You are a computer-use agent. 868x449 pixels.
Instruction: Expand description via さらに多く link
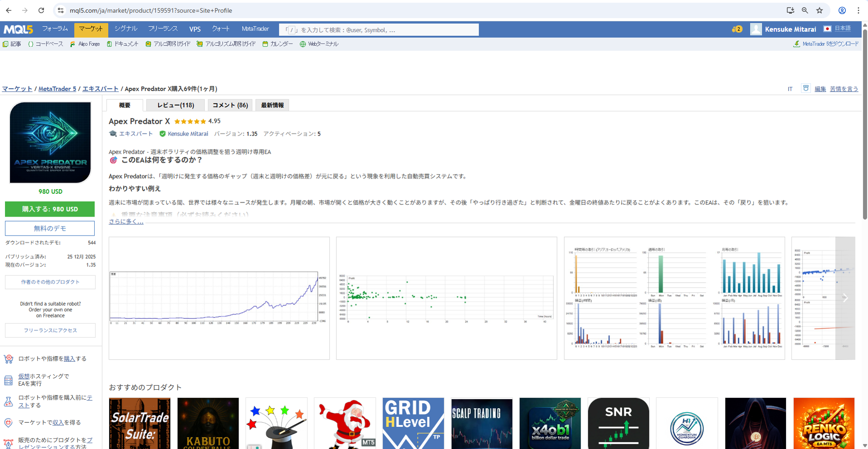(126, 222)
